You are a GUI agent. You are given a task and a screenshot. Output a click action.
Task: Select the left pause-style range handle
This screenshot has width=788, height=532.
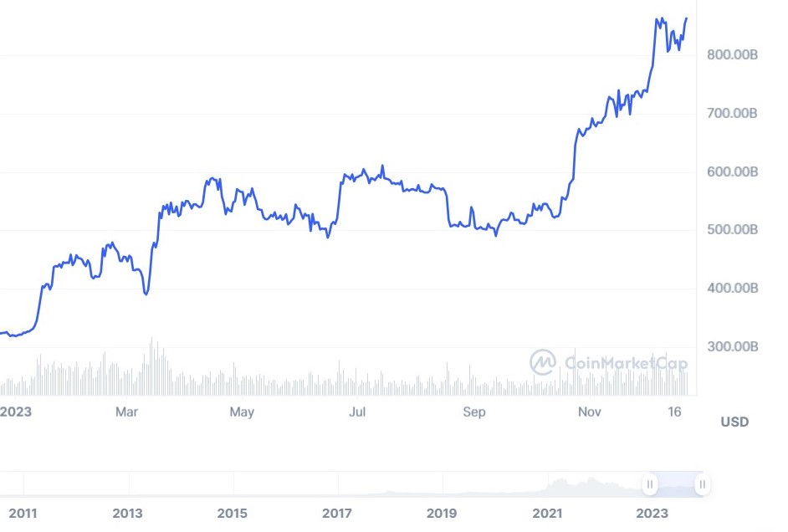(x=652, y=484)
